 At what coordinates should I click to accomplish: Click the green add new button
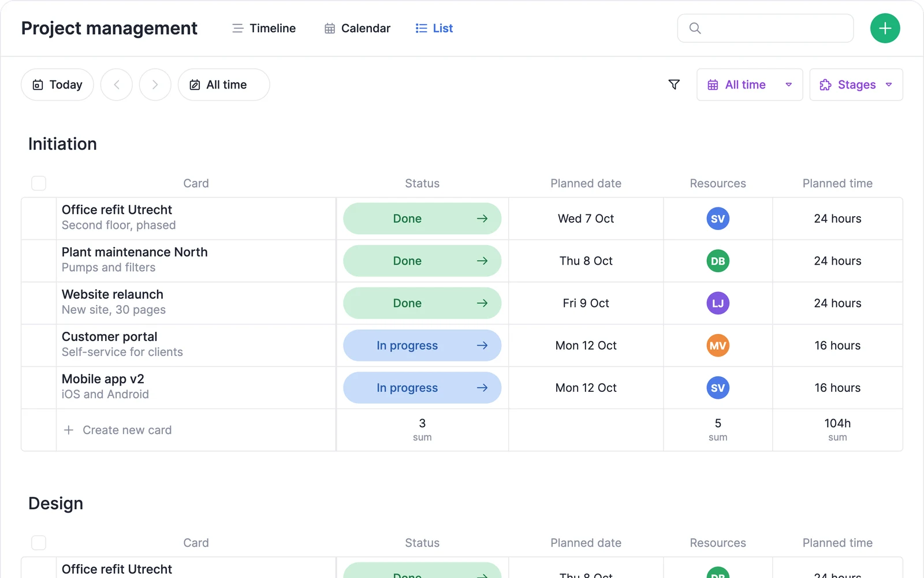pos(885,28)
